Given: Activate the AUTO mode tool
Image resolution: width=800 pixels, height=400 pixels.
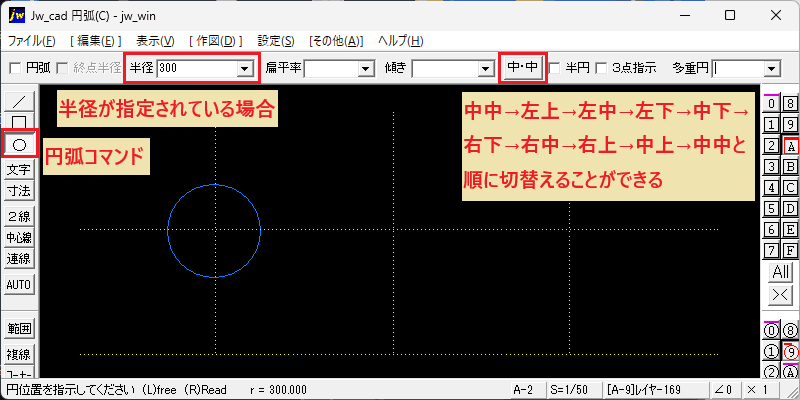Looking at the screenshot, I should coord(19,284).
